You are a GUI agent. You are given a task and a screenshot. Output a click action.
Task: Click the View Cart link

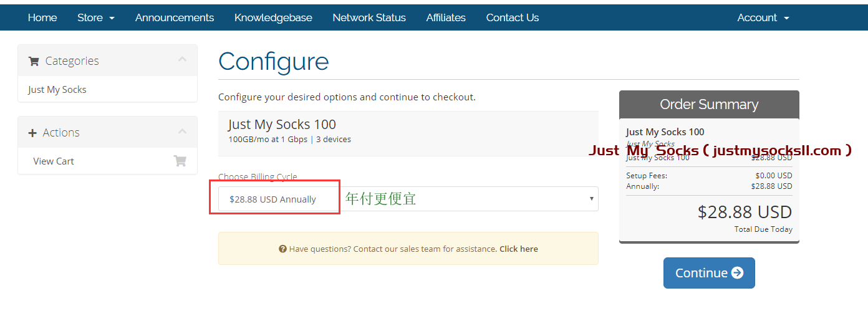click(54, 161)
